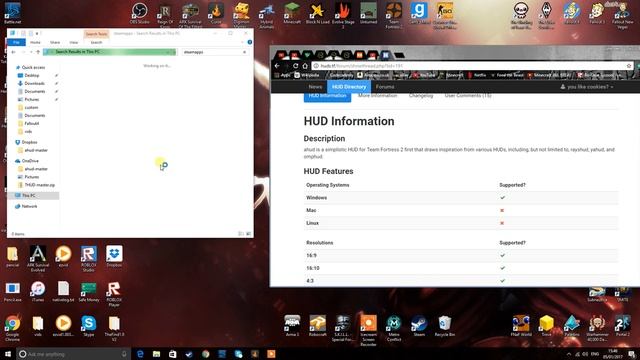
Task: Open Microsoft Edge from the taskbar
Action: tap(140, 354)
